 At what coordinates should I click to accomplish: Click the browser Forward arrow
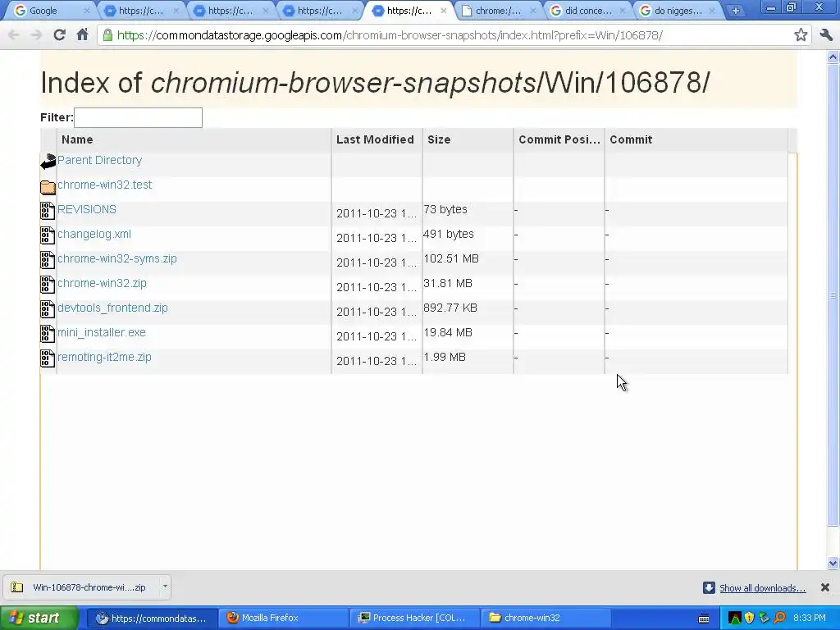click(x=36, y=35)
